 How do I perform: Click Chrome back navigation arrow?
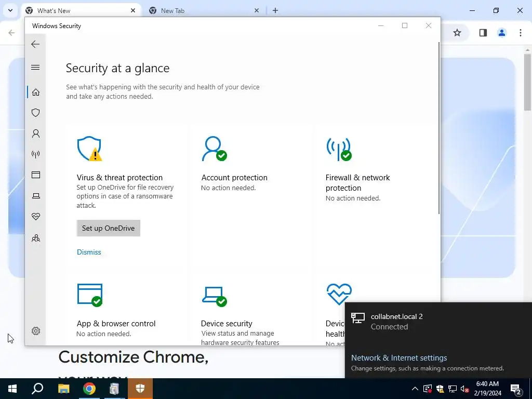11,33
